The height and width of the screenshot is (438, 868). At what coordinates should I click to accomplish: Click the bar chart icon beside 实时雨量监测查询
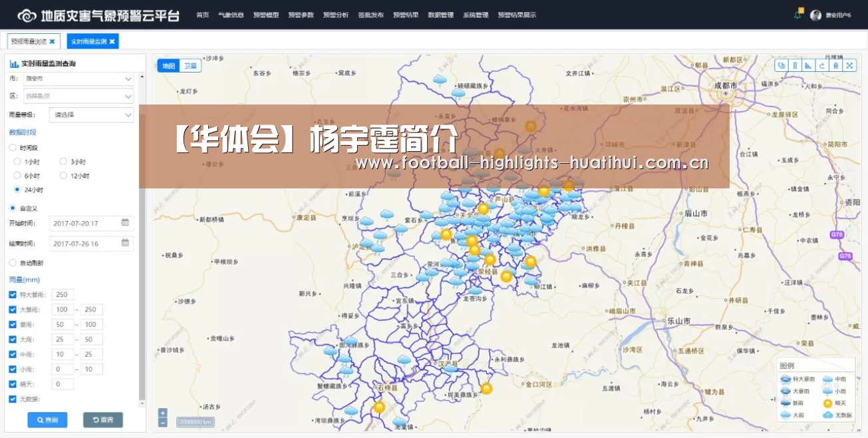pos(14,63)
